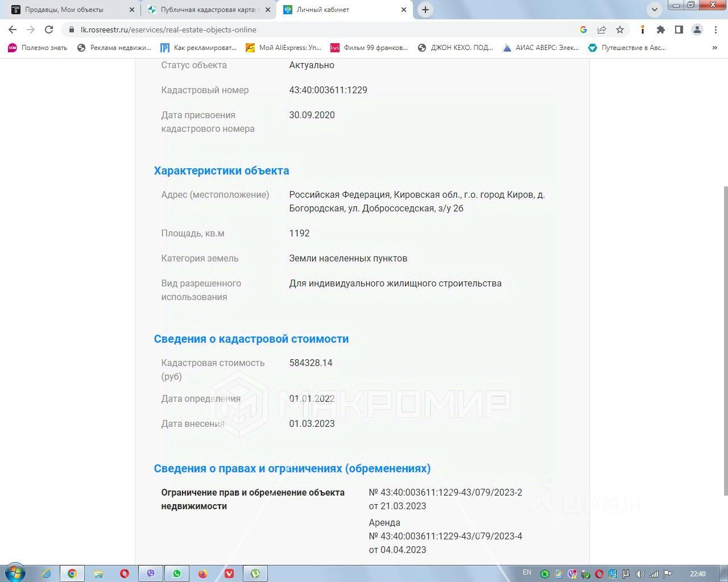The width and height of the screenshot is (728, 582).
Task: Open the 'ДЖОН КЕХО' bookmark
Action: (456, 48)
